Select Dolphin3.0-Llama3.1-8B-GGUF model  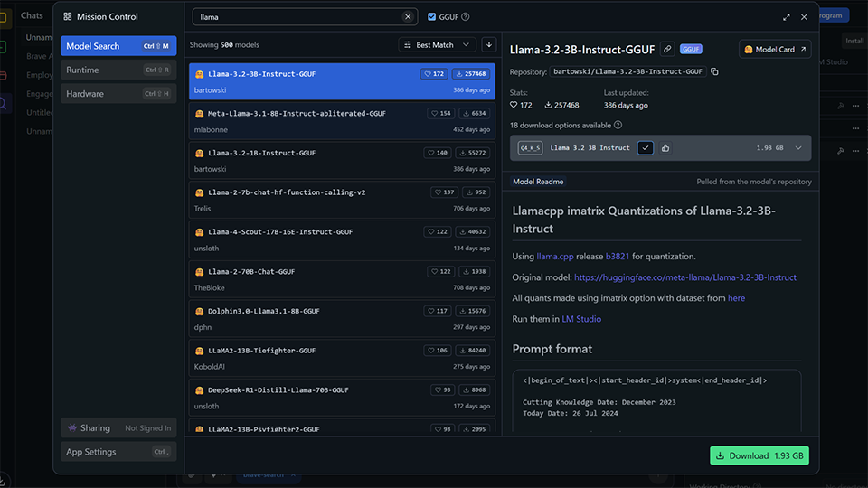[x=342, y=319]
